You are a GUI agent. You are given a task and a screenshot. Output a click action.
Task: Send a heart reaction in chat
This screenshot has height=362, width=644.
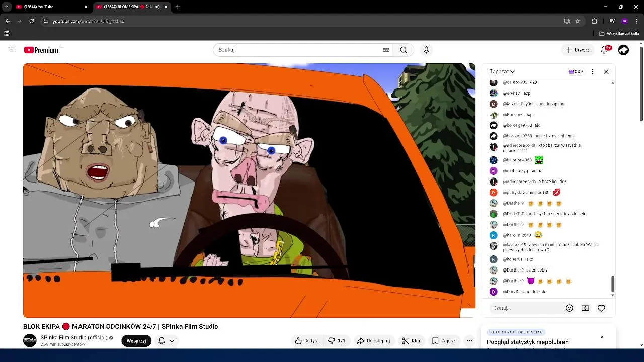601,308
